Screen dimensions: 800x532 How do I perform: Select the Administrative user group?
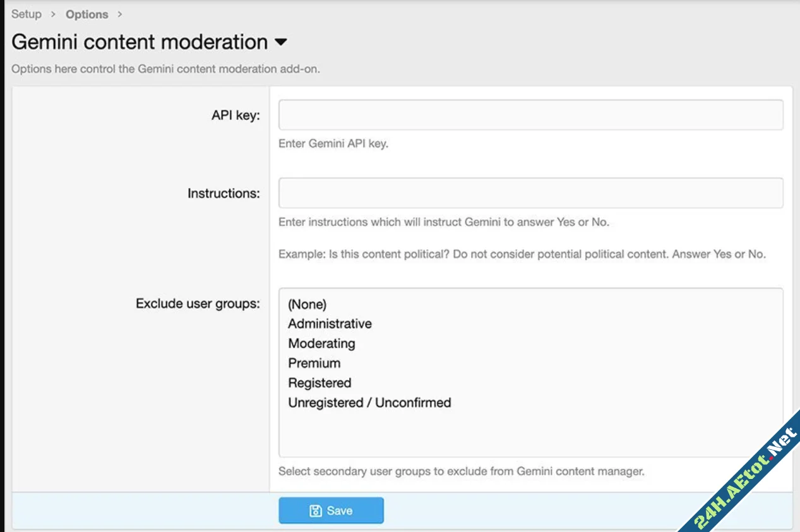click(330, 324)
